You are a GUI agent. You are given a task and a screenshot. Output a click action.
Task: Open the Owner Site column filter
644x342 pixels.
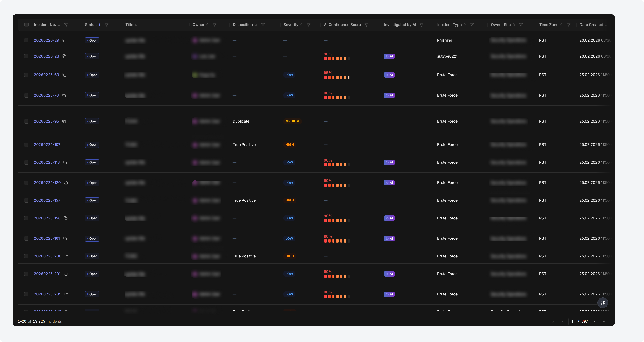(x=521, y=25)
